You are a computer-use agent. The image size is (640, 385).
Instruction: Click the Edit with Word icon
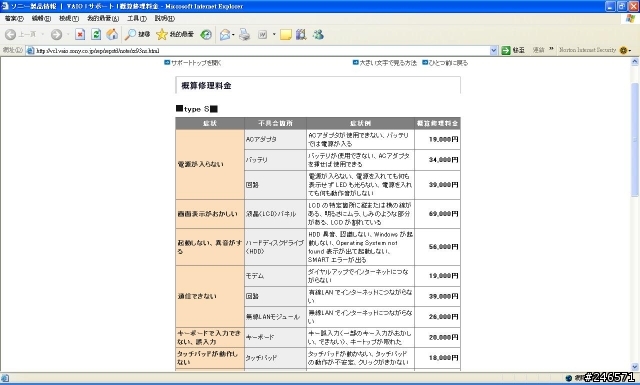point(262,35)
